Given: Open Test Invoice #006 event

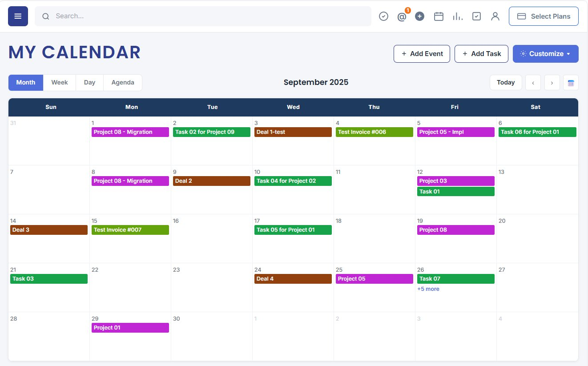Looking at the screenshot, I should [375, 132].
